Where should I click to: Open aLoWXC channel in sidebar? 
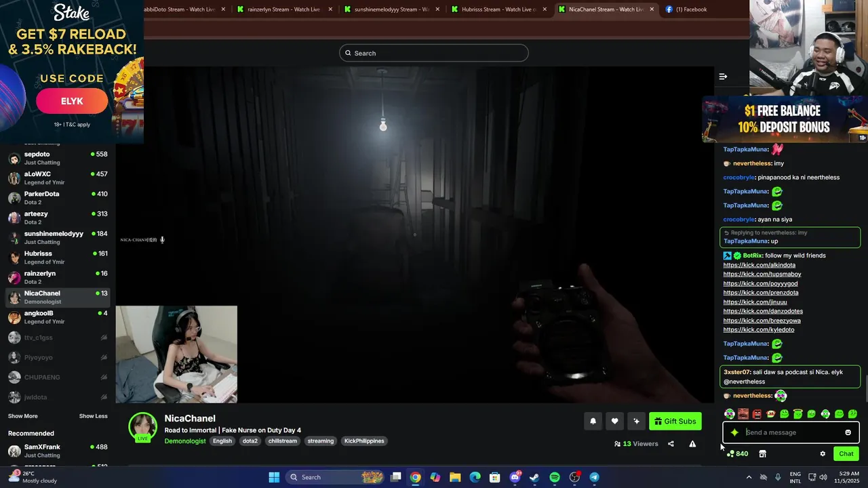click(x=58, y=178)
